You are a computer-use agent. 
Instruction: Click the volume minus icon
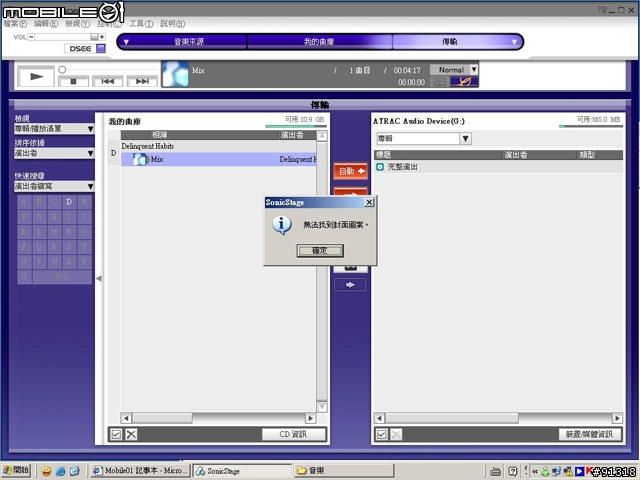pyautogui.click(x=31, y=37)
